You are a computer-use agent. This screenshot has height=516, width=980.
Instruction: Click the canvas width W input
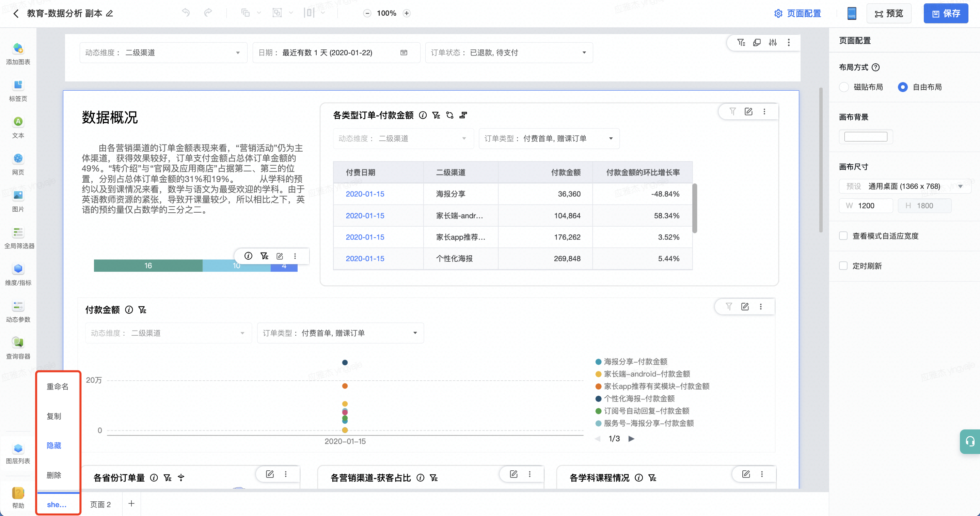[x=866, y=206]
